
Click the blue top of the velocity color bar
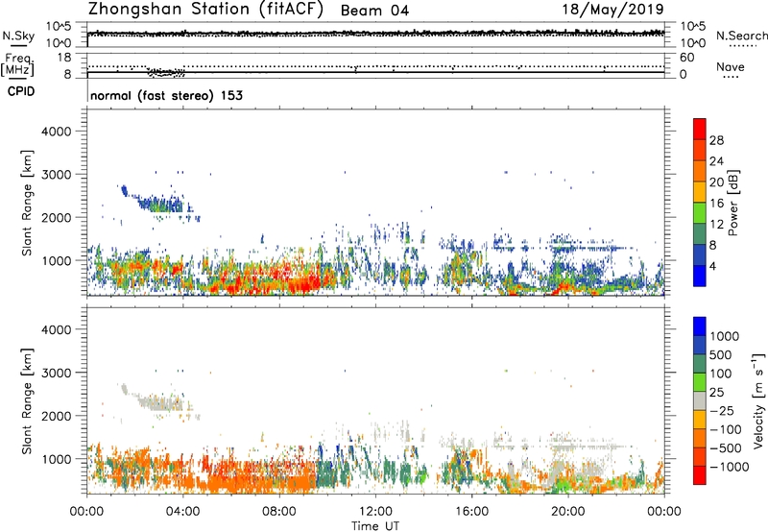(700, 326)
